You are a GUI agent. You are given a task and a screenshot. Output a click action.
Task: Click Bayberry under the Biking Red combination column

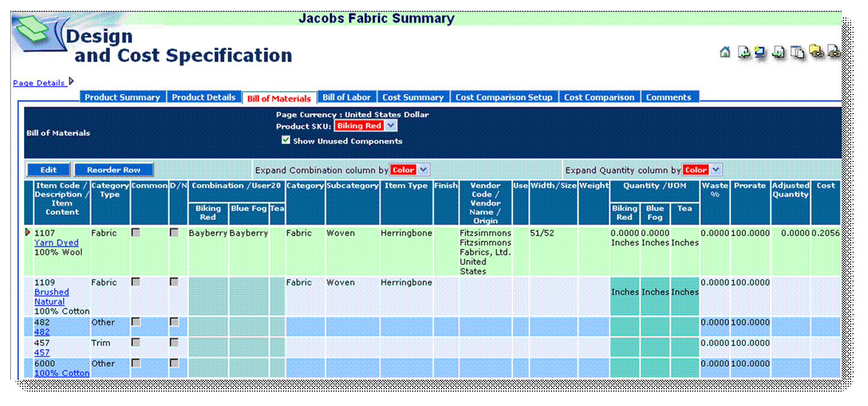208,233
